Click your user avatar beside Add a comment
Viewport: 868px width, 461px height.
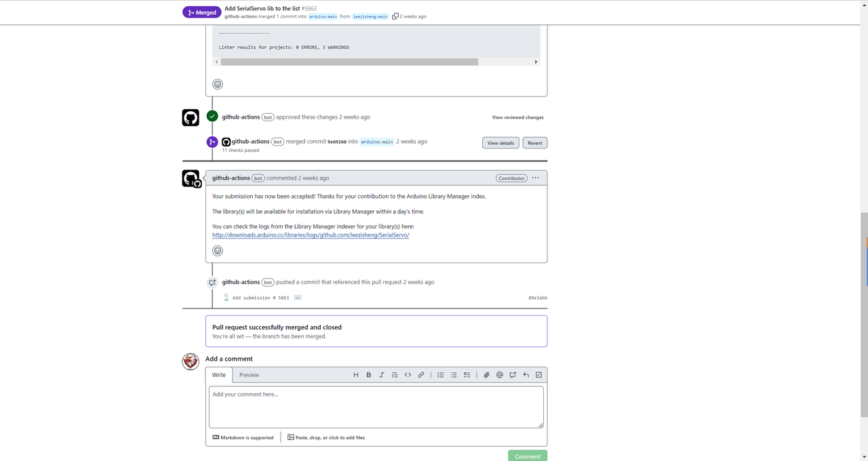191,361
